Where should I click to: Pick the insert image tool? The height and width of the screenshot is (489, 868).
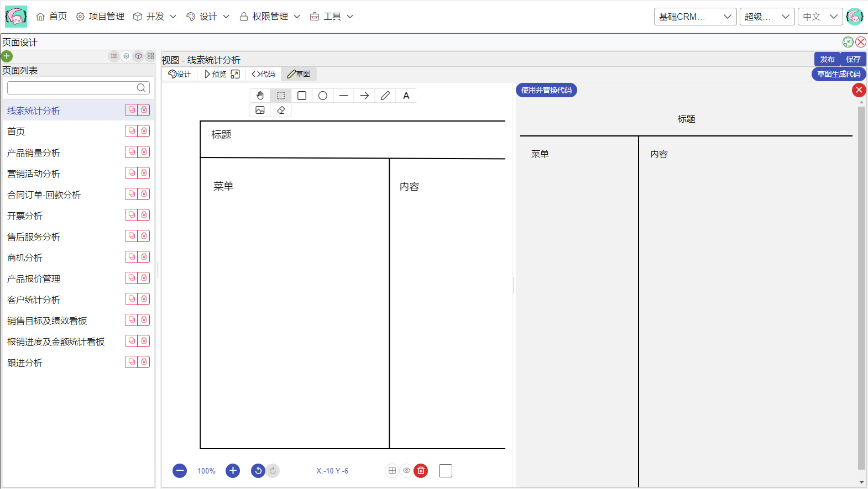coord(260,110)
